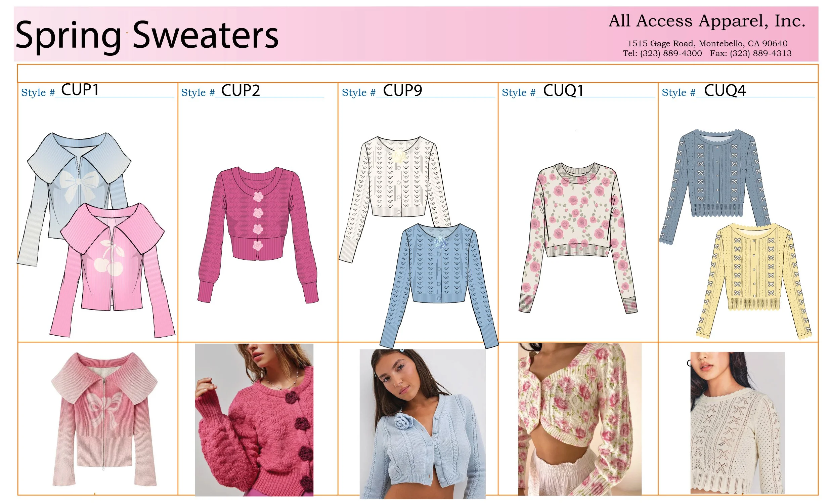Click the rose floral print sweater sketch
Image resolution: width=830 pixels, height=504 pixels.
(578, 238)
